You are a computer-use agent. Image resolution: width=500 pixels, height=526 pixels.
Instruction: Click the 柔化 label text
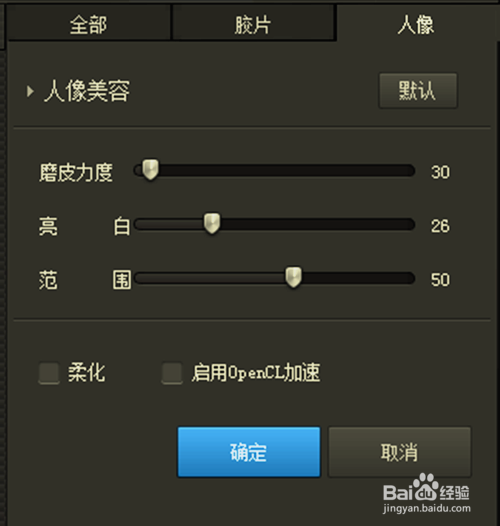coord(87,372)
